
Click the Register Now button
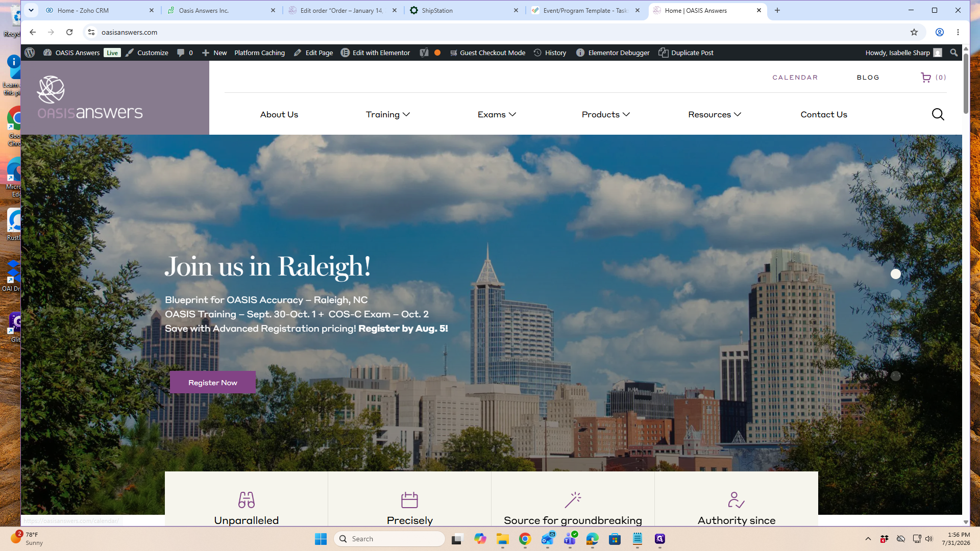pyautogui.click(x=213, y=383)
